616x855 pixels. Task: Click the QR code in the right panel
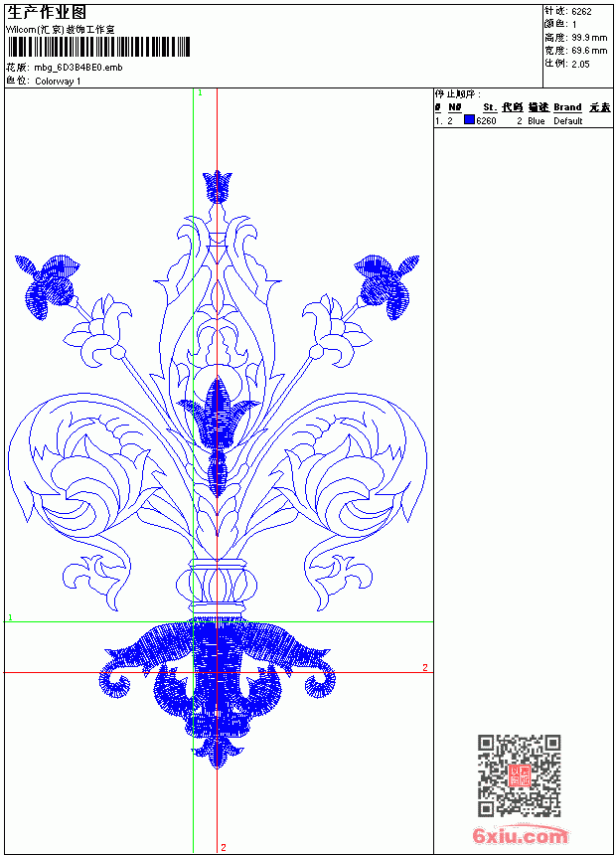pyautogui.click(x=519, y=774)
